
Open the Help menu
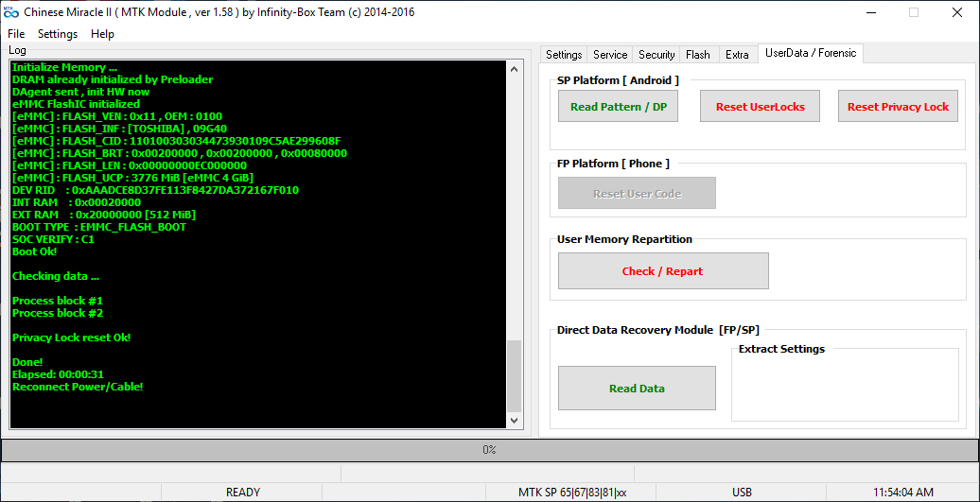point(102,34)
